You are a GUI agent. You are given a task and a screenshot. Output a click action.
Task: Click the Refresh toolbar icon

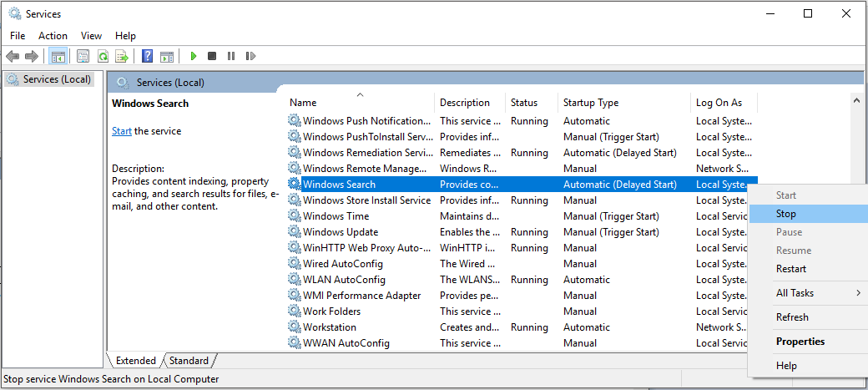(x=103, y=56)
